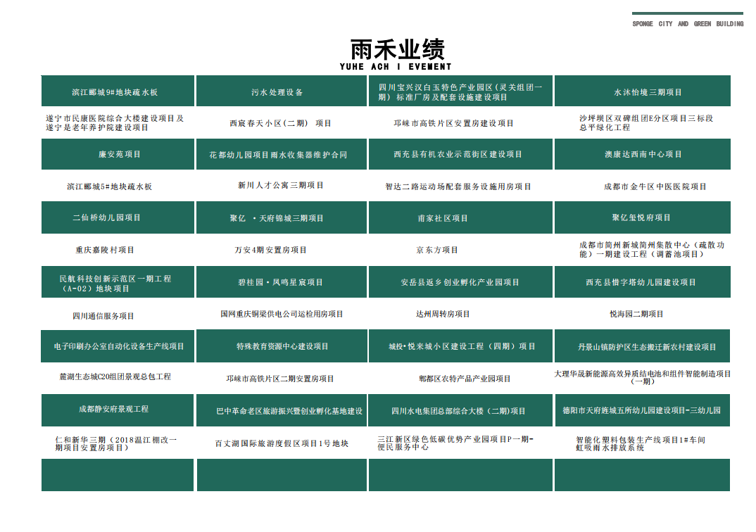Select the 廉安苑项目 green cell
Image resolution: width=756 pixels, height=532 pixels.
[118, 154]
